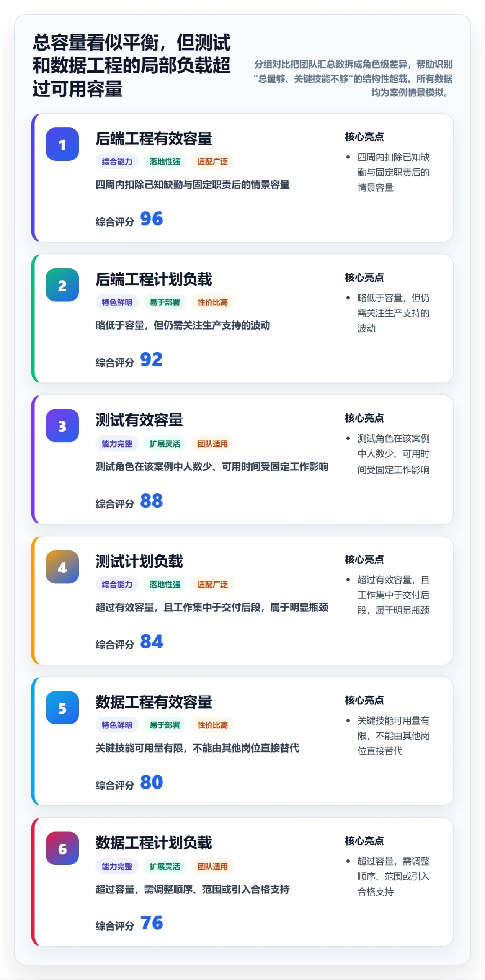Open the 测试计划负载 card title
Image resolution: width=485 pixels, height=980 pixels.
tap(139, 561)
